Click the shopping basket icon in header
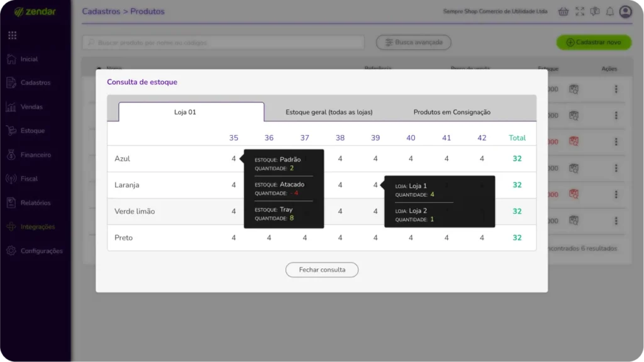 (x=563, y=11)
